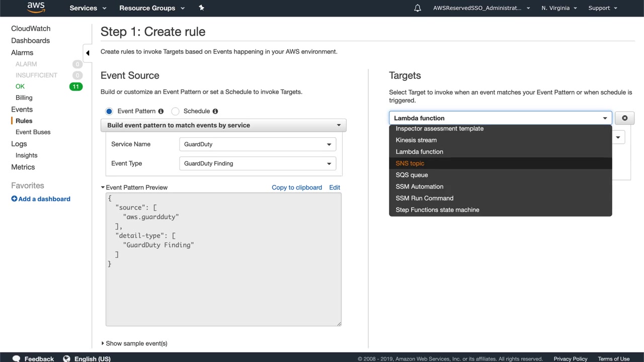
Task: Click the info icon beside Event Pattern
Action: click(x=161, y=111)
